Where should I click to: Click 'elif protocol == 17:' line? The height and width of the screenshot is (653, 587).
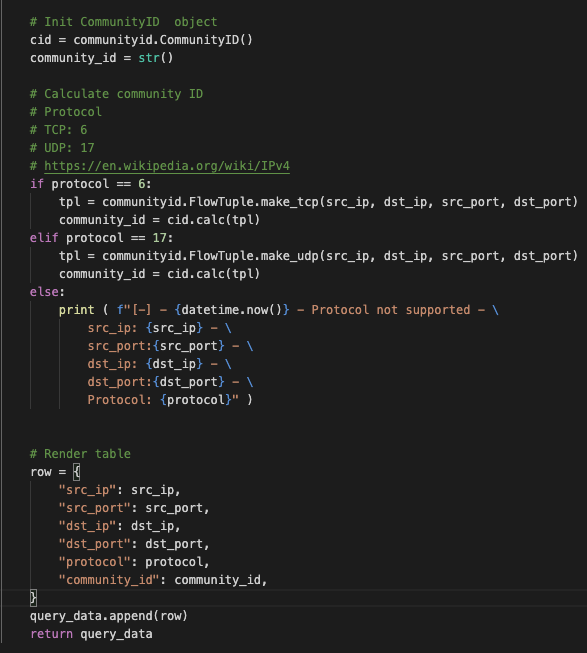tap(102, 238)
